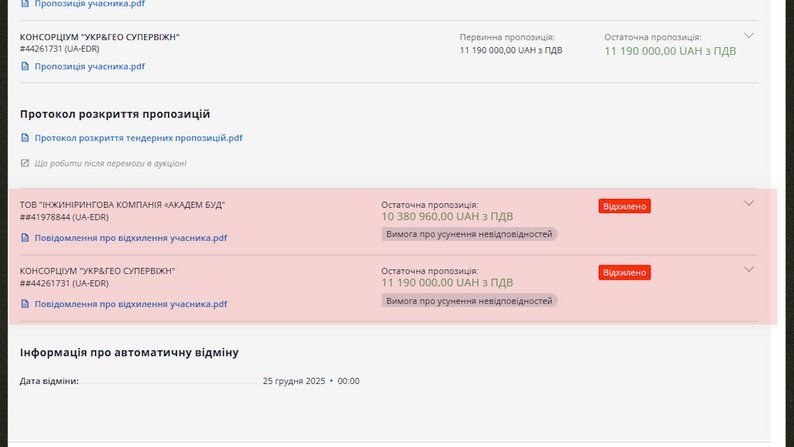
Task: Expand rejected АКАДЕМ БУД participant row chevron
Action: [x=748, y=204]
